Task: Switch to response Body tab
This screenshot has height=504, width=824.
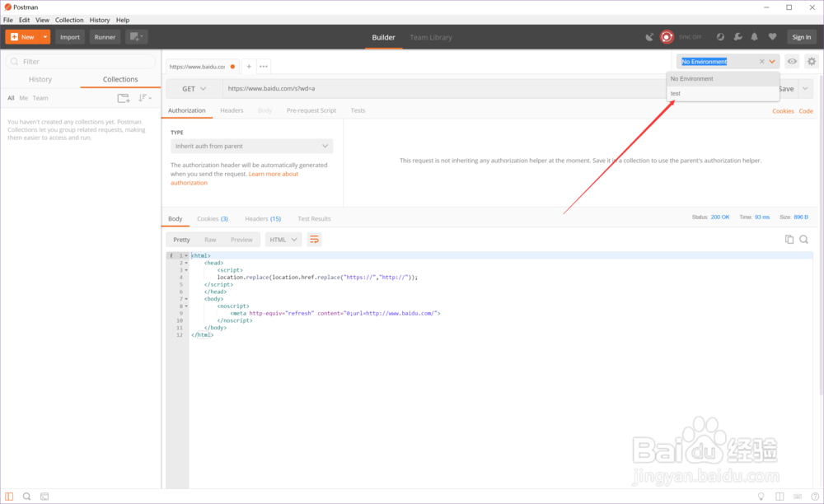Action: pyautogui.click(x=175, y=219)
